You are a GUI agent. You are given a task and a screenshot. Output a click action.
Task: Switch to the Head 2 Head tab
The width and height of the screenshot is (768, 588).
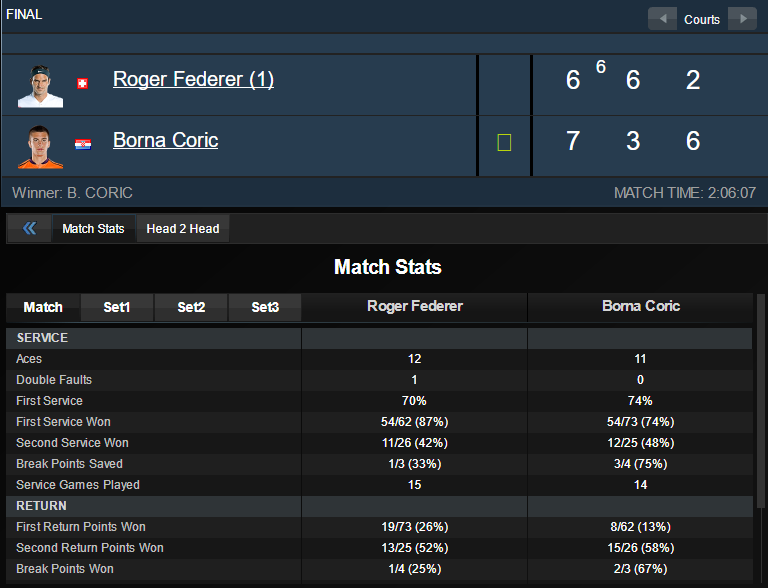point(183,229)
